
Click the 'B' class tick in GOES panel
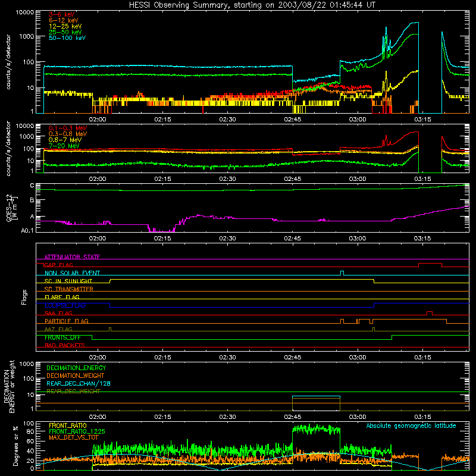tap(32, 201)
